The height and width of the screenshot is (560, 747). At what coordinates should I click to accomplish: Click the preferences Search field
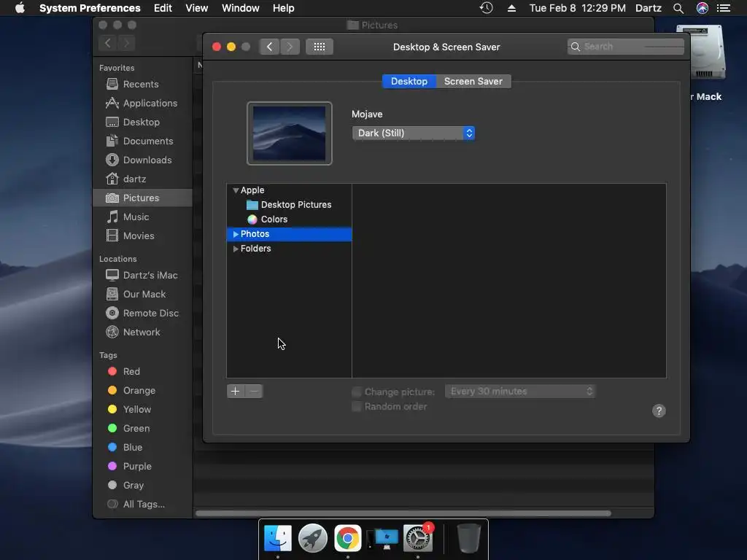626,47
